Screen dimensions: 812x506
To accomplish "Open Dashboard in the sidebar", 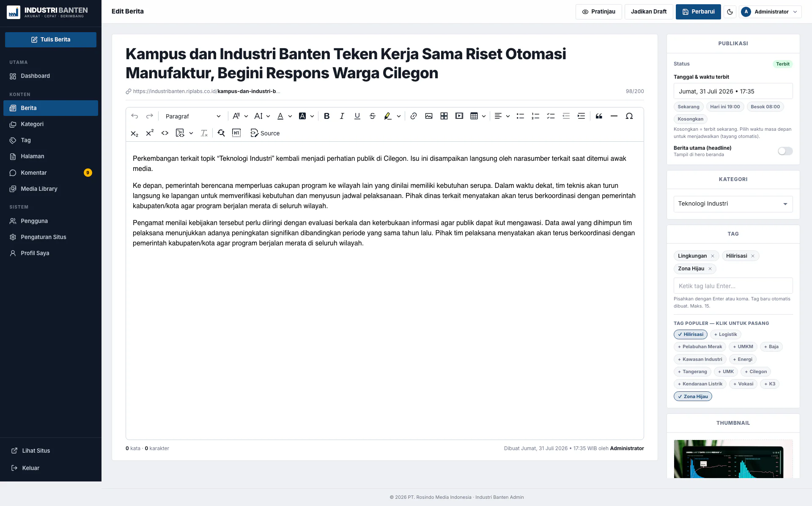I will tap(51, 76).
